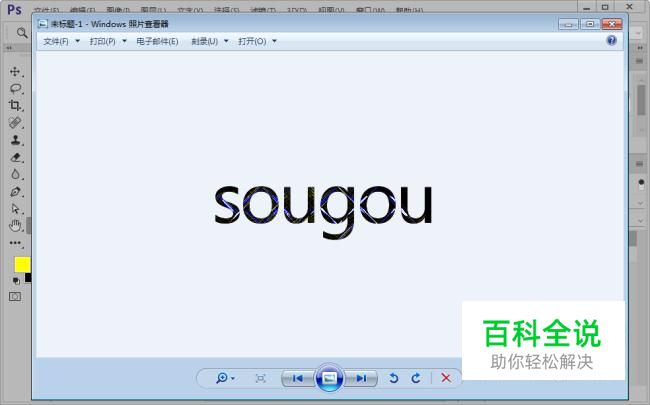Open the 刻录(U) menu
650x405 pixels.
pyautogui.click(x=204, y=41)
